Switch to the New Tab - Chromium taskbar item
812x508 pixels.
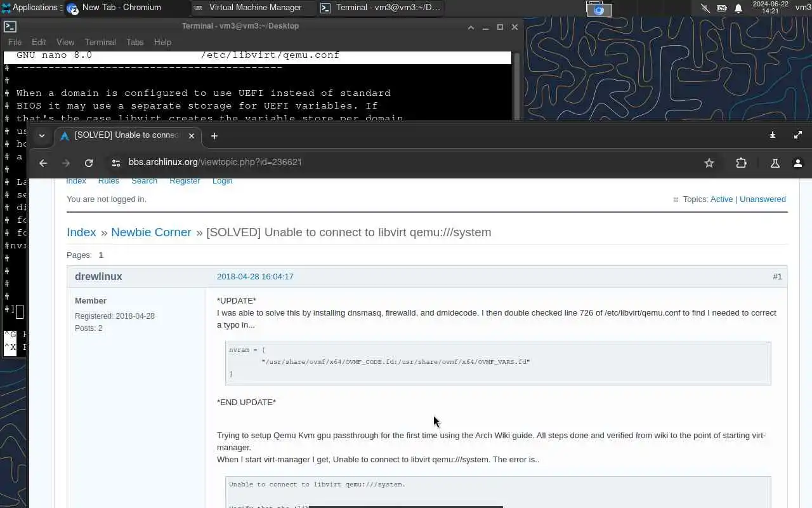[x=114, y=8]
